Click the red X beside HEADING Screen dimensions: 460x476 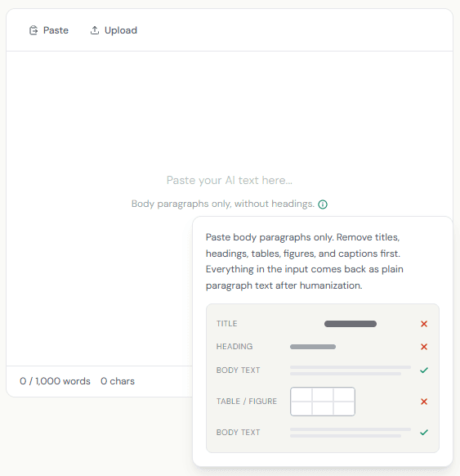(424, 347)
